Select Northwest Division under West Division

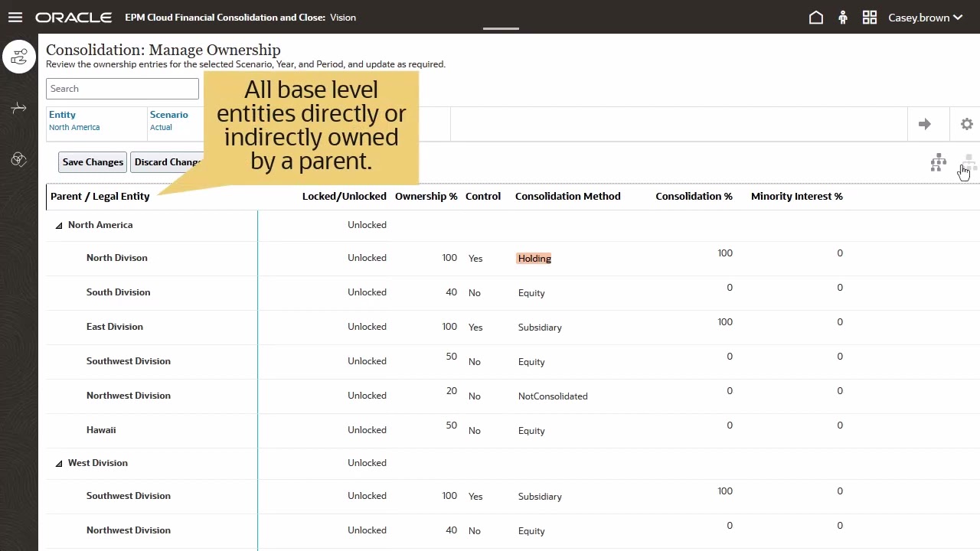click(x=129, y=530)
